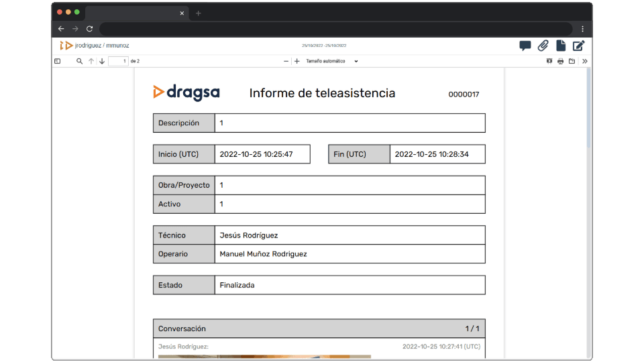Click the Activo label cell
644x362 pixels.
tap(184, 204)
